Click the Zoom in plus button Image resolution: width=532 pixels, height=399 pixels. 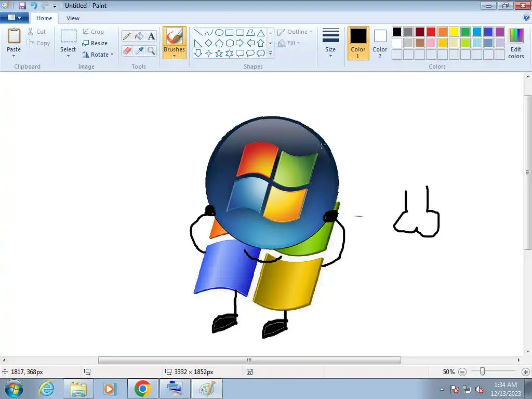526,372
